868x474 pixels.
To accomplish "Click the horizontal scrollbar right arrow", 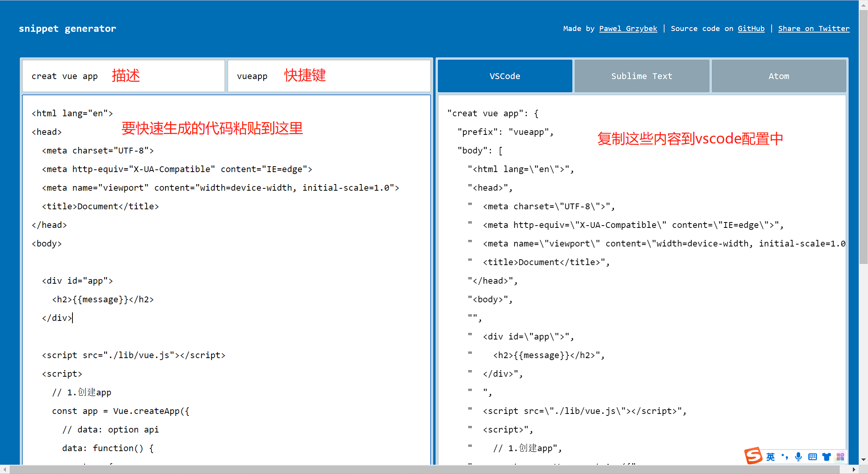I will (854, 469).
